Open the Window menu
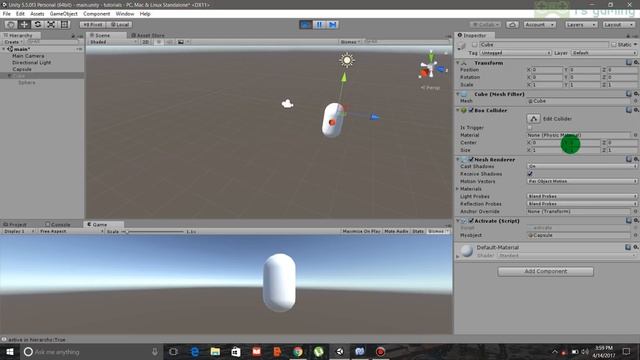The width and height of the screenshot is (640, 360). (124, 13)
